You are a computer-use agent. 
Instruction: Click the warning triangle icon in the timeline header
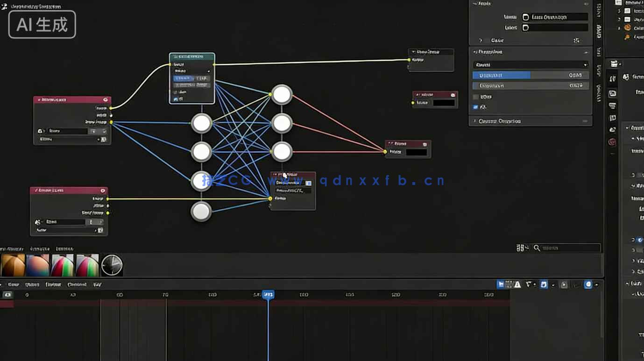[x=517, y=284]
